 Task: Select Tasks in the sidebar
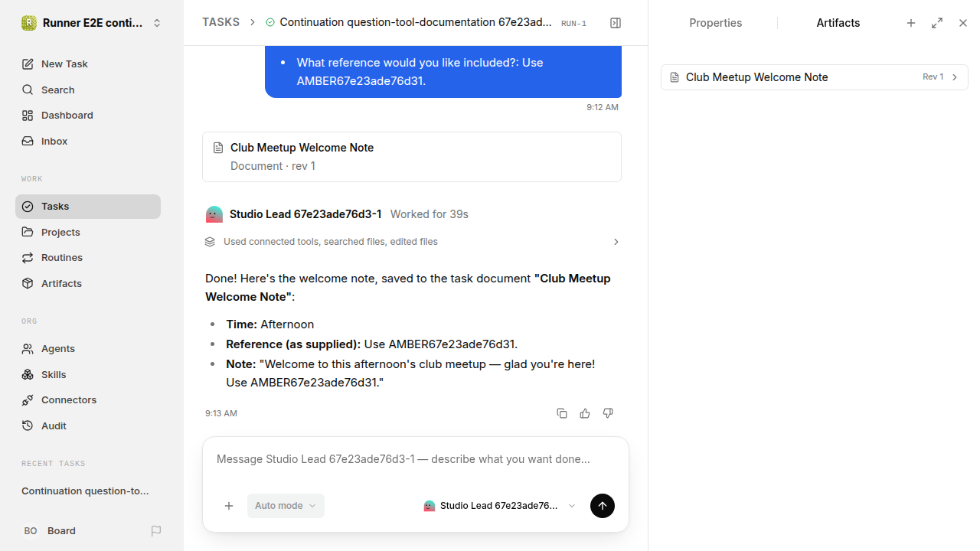pyautogui.click(x=88, y=207)
